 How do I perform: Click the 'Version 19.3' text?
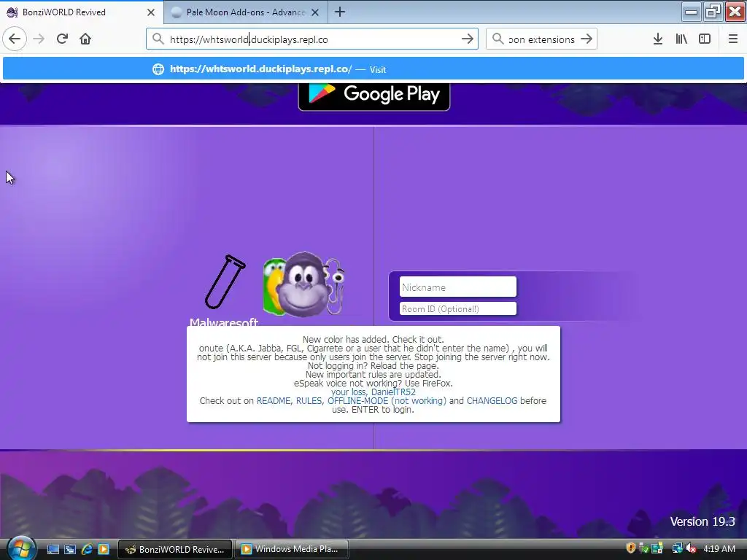point(703,521)
